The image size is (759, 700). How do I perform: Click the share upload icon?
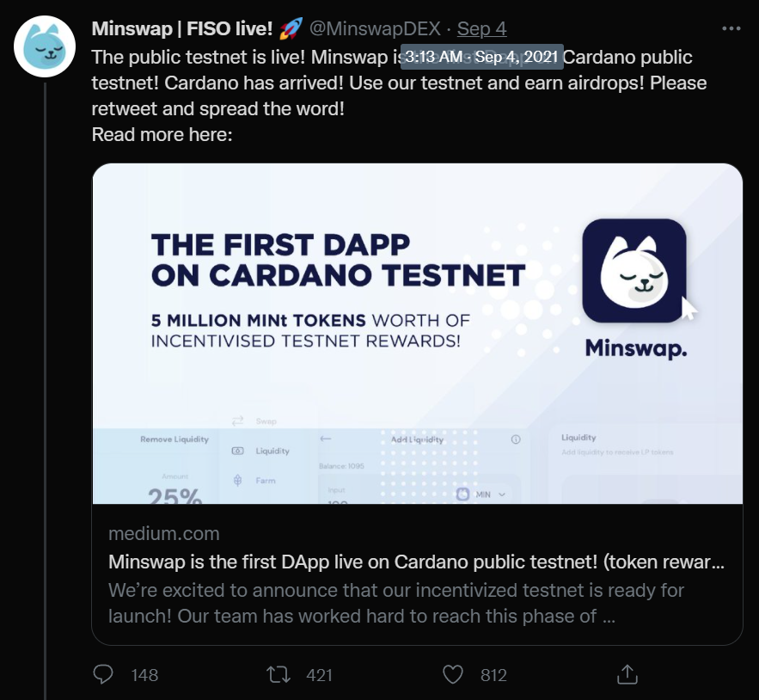coord(627,674)
